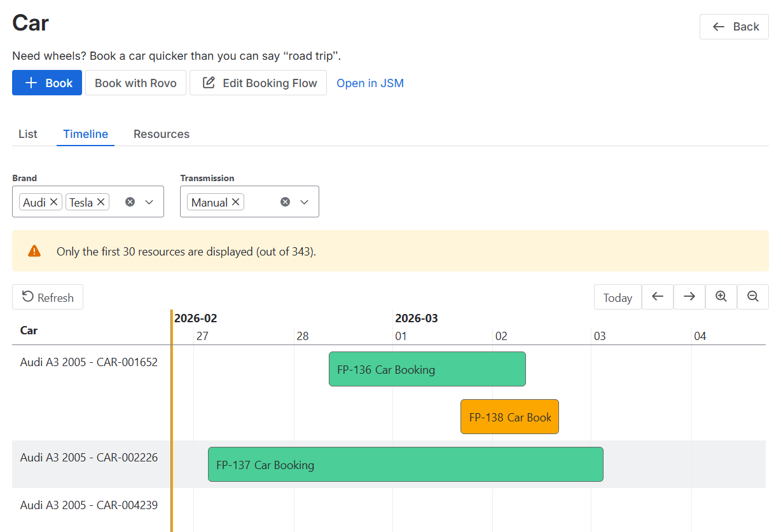Switch to the List tab
The width and height of the screenshot is (781, 532).
coord(28,134)
